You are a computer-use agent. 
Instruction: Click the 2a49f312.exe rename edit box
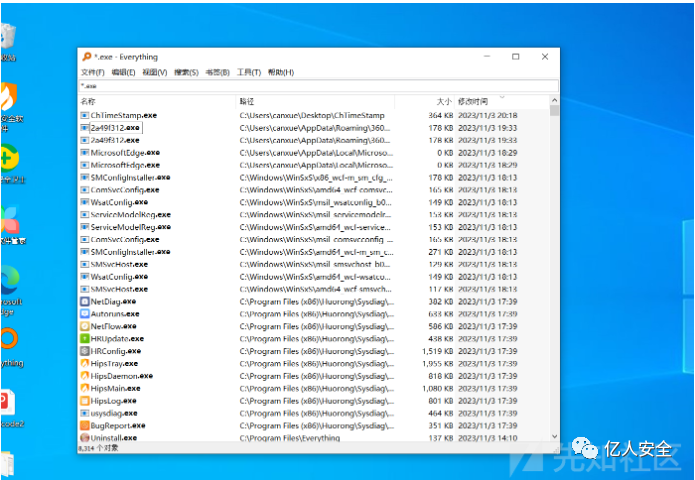coord(116,128)
